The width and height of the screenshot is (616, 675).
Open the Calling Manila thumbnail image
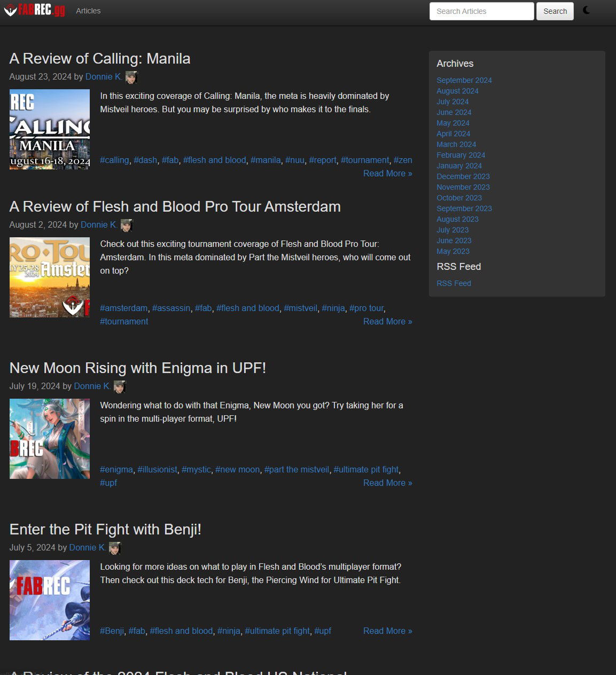50,129
